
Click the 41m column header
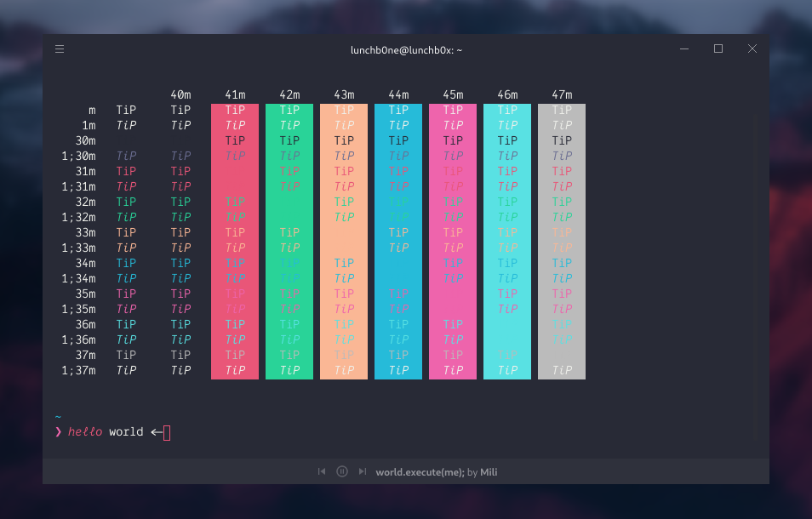click(235, 94)
